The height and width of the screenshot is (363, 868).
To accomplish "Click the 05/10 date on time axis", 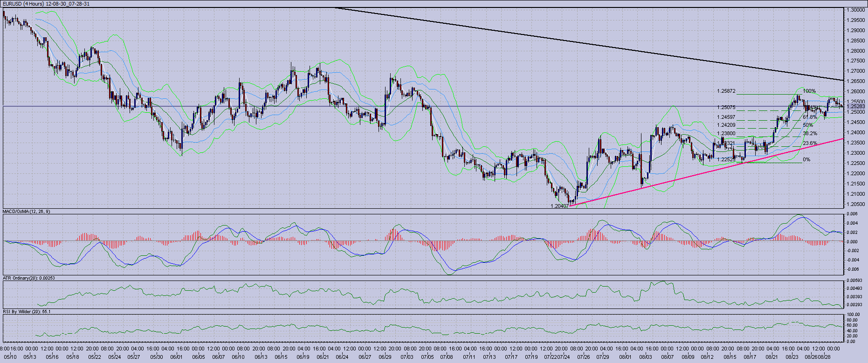I will [x=10, y=357].
